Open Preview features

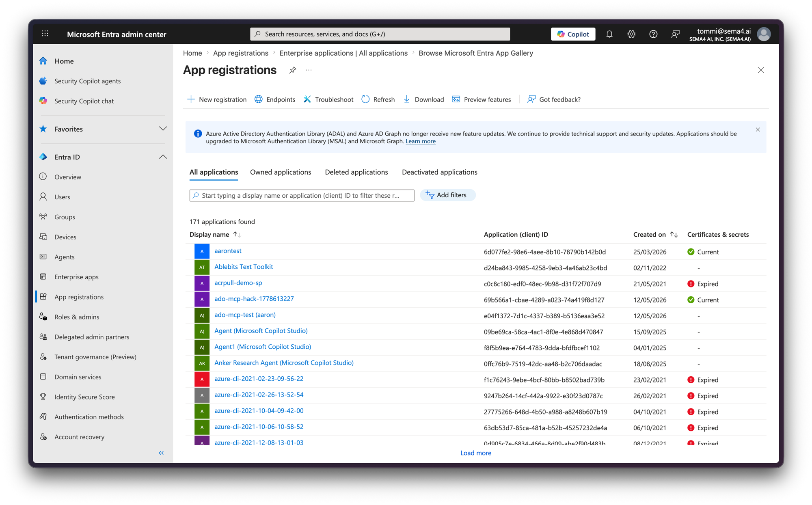coord(482,99)
